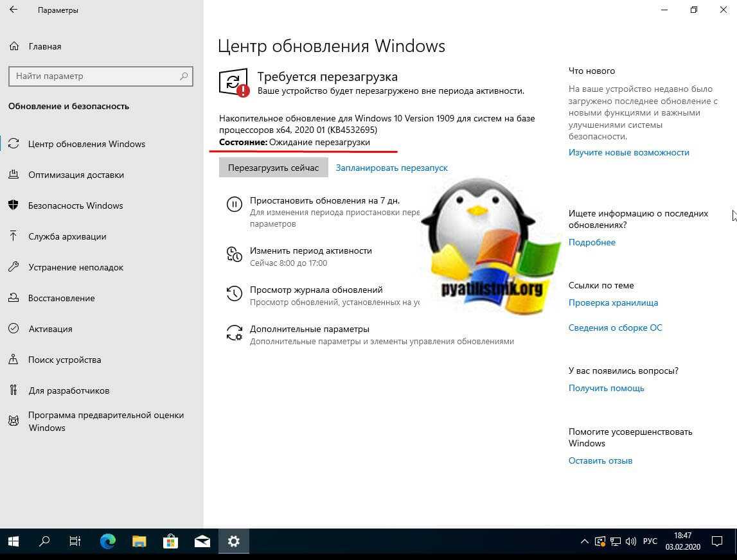Open Для разработчиков section
This screenshot has height=560, width=737.
tap(69, 390)
